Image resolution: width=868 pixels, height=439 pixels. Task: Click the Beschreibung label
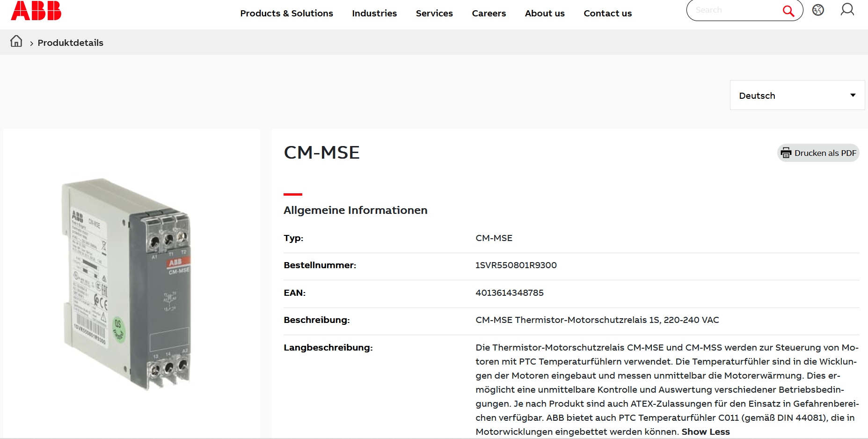[317, 320]
